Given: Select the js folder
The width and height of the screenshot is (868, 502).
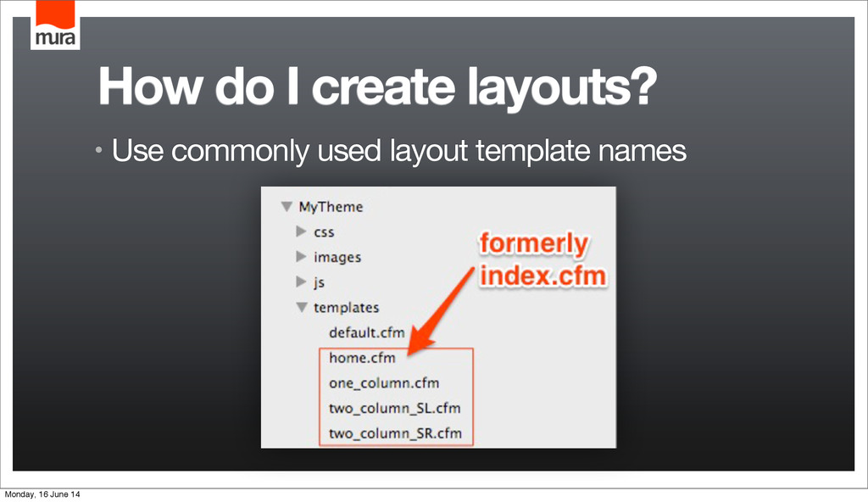Looking at the screenshot, I should click(319, 282).
